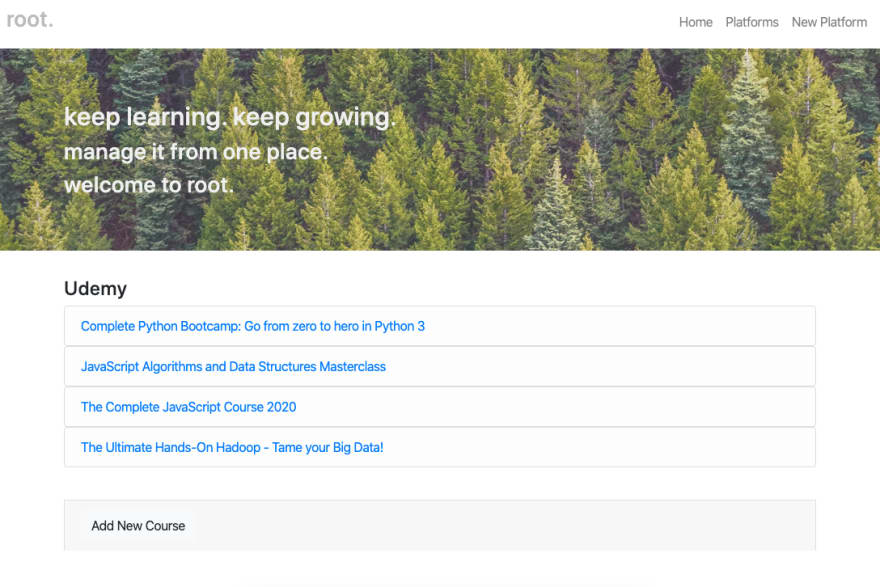Click the root. brand logo

point(30,20)
